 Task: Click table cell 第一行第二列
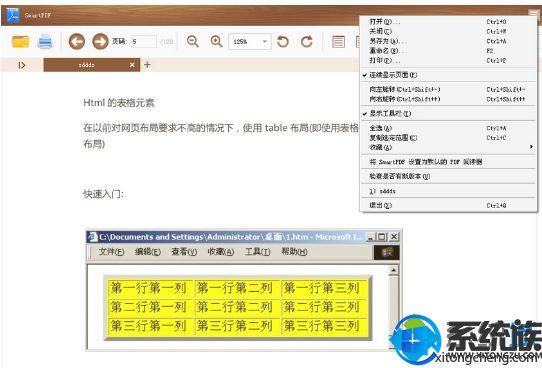(x=237, y=288)
